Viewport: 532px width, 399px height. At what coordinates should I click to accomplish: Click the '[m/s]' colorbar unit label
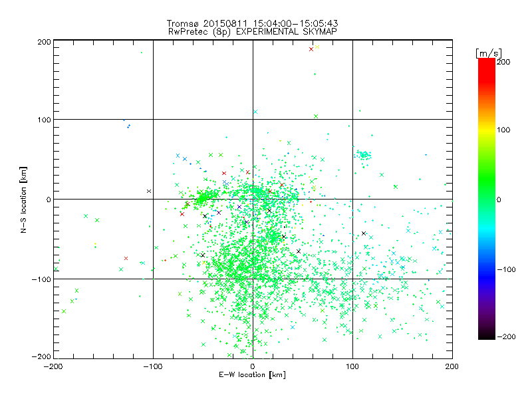point(489,53)
